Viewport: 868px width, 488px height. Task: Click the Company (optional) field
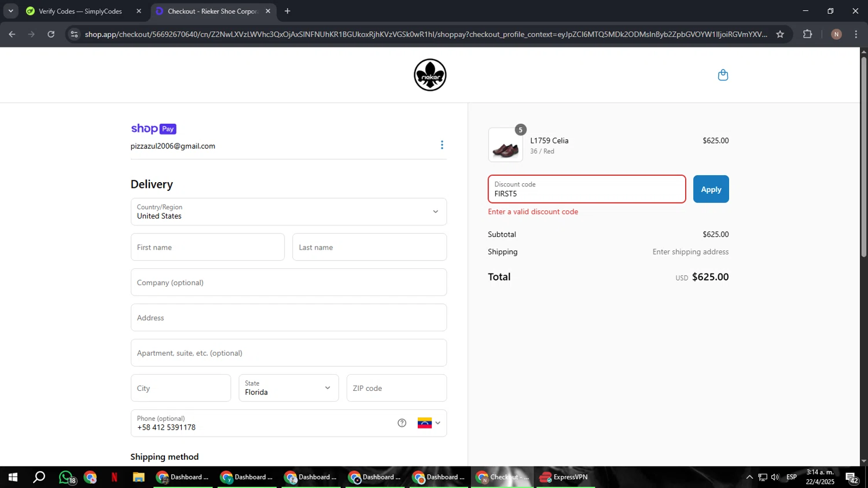coord(289,283)
